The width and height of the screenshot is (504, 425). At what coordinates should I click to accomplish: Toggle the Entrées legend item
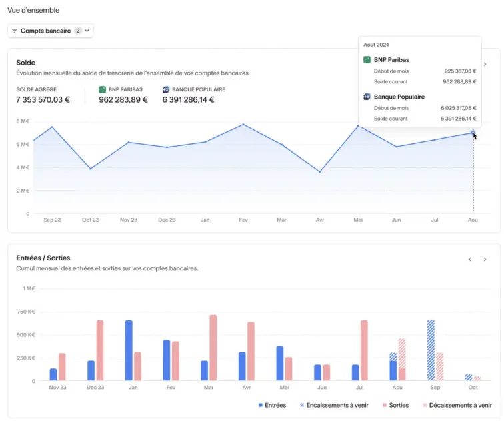click(x=272, y=406)
